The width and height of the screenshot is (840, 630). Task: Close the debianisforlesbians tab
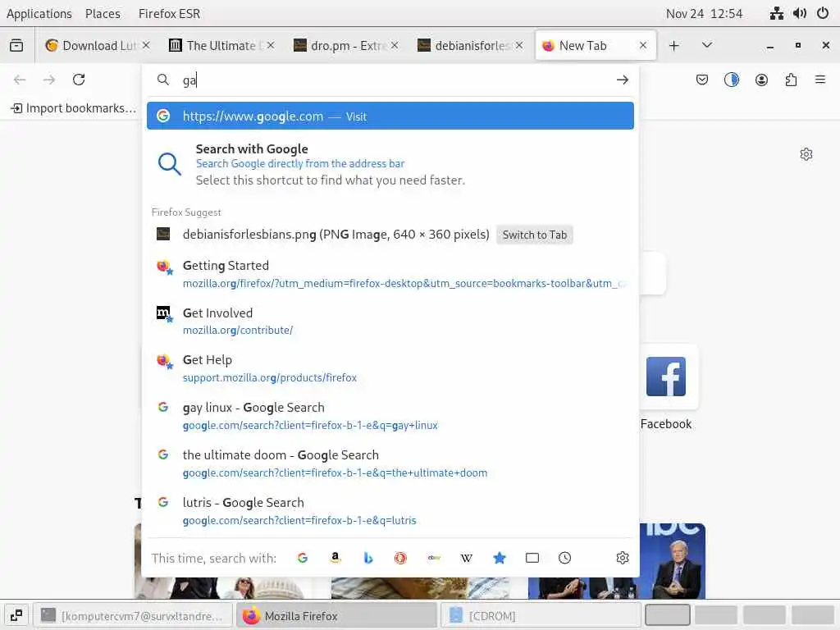518,46
